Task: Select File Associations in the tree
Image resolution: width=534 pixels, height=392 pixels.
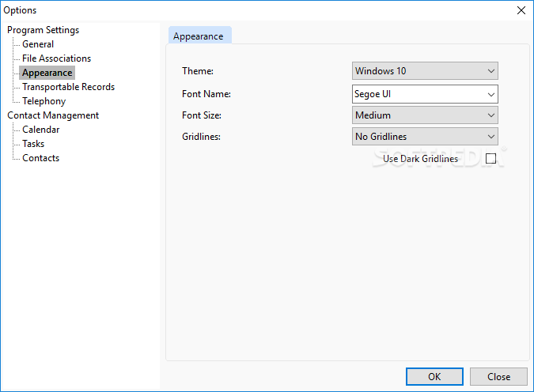Action: point(56,58)
